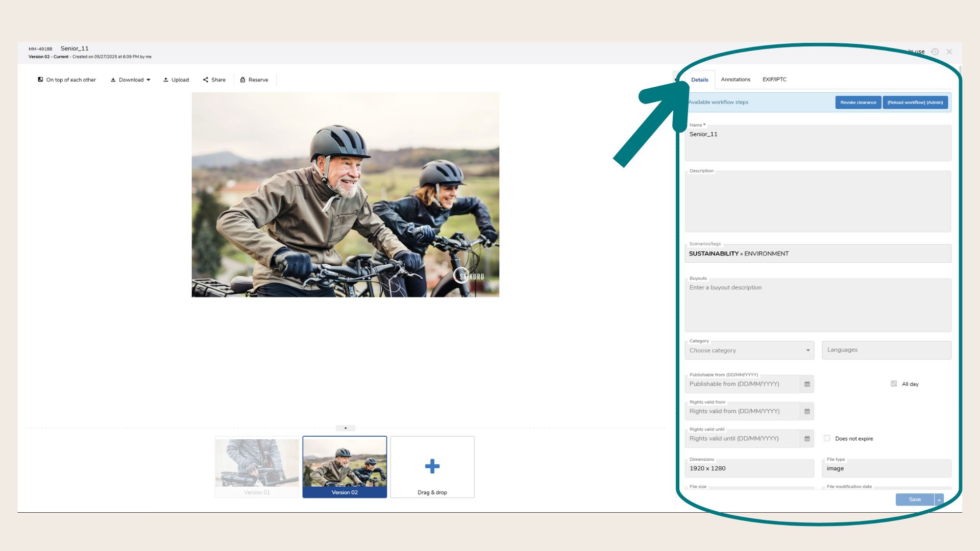Screen dimensions: 980x551
Task: Click Reload workflow (Admin) button
Action: (x=915, y=103)
